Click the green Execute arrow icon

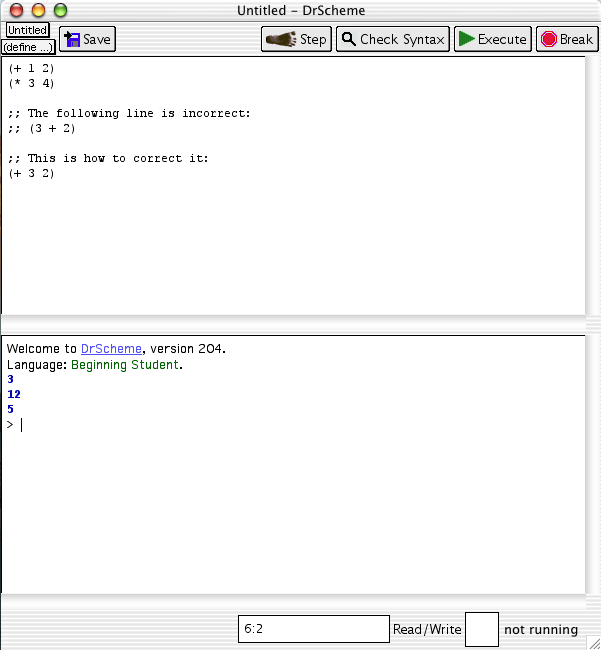click(467, 39)
